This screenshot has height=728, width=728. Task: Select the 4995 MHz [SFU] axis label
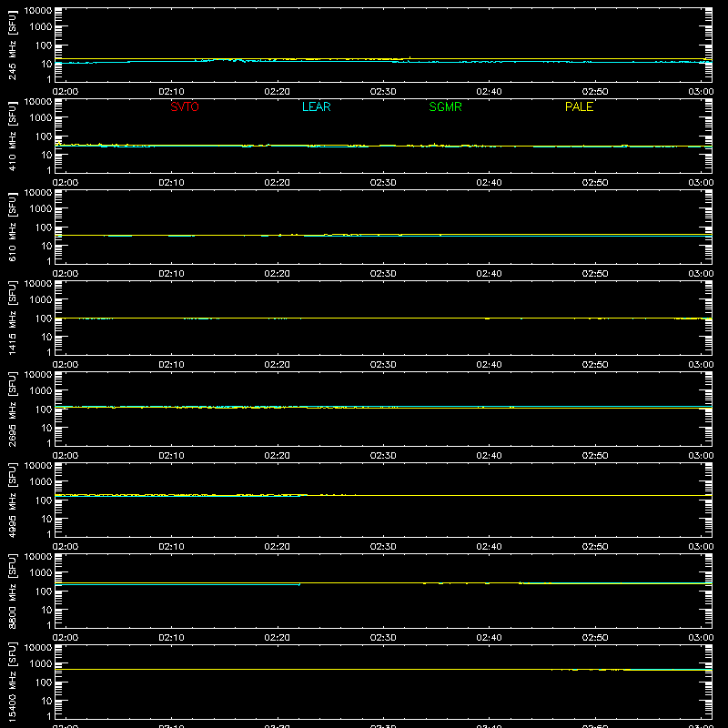tap(12, 500)
